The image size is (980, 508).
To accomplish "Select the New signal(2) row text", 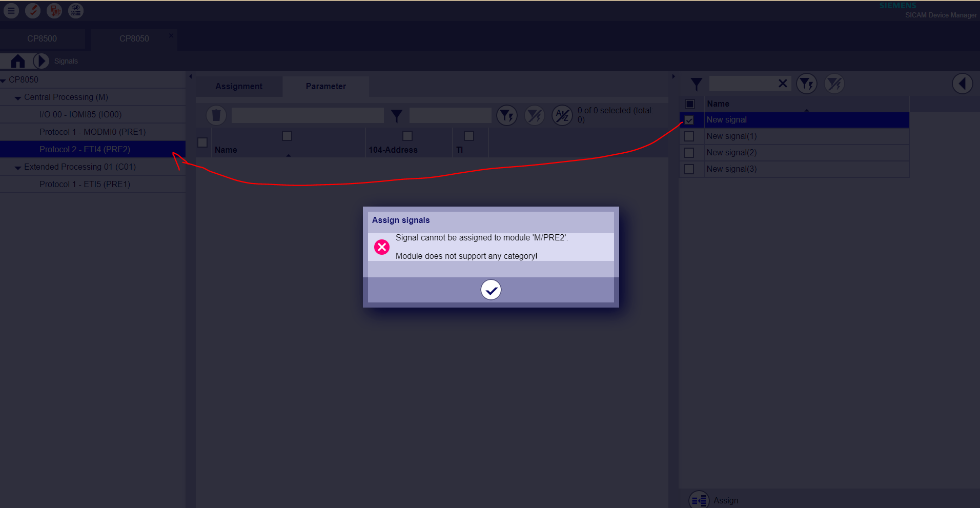I will point(731,152).
